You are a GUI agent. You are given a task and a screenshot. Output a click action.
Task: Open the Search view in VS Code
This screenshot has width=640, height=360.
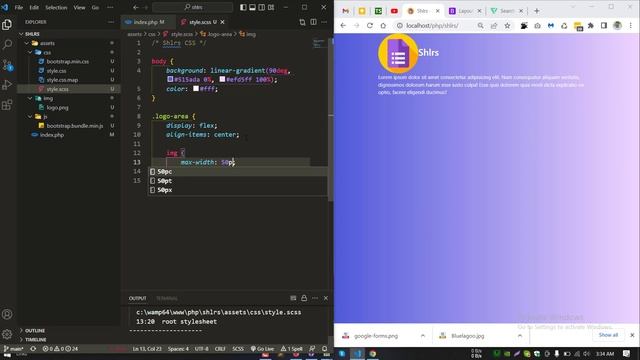(7, 44)
